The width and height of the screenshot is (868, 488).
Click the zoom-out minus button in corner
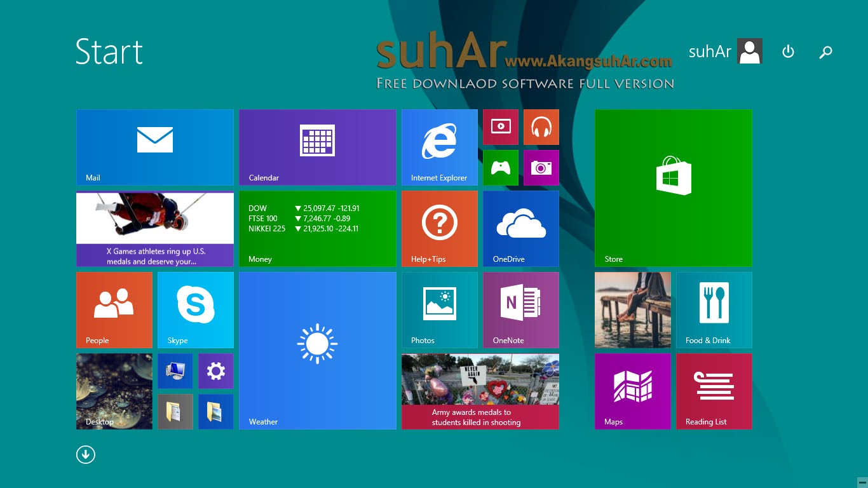coord(862,482)
